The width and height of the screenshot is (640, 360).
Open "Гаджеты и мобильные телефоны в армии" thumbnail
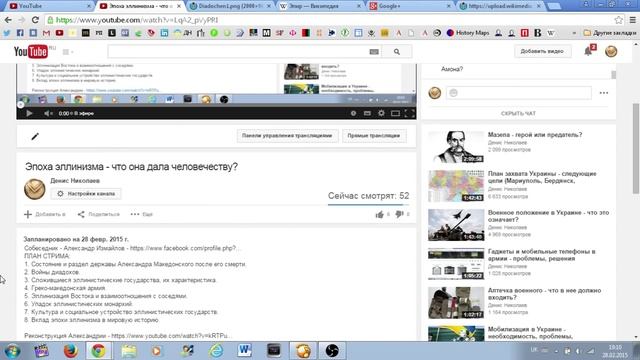[456, 264]
